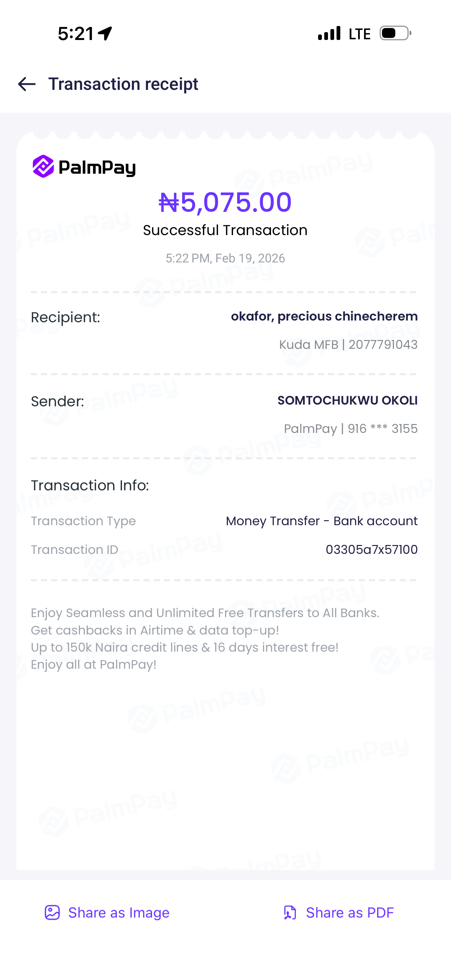Screen dimensions: 451x980
Task: Tap recipient name okafor, precious chinecherem
Action: pyautogui.click(x=324, y=316)
